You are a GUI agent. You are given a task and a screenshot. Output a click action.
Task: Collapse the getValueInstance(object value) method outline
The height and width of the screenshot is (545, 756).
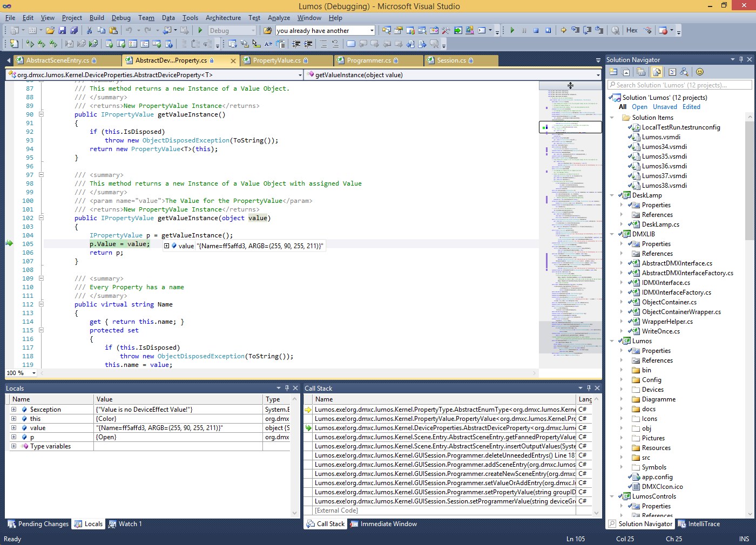[x=41, y=218]
